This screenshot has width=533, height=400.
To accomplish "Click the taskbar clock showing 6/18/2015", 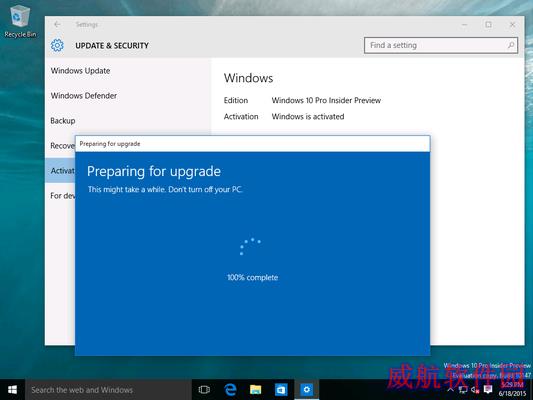I will tap(512, 389).
